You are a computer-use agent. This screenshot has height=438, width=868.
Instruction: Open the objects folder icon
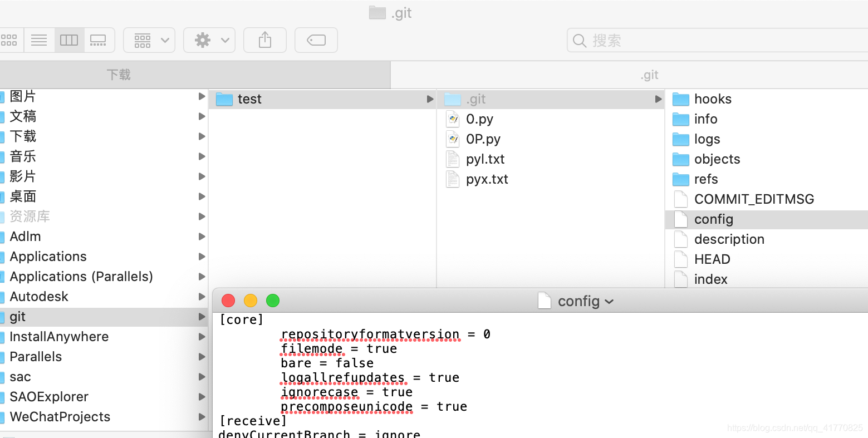tap(681, 159)
